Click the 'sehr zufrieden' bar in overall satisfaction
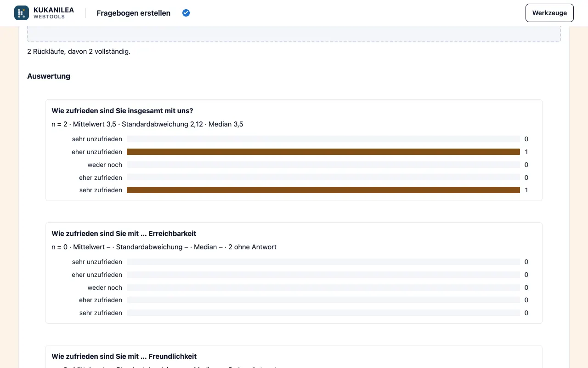 323,190
